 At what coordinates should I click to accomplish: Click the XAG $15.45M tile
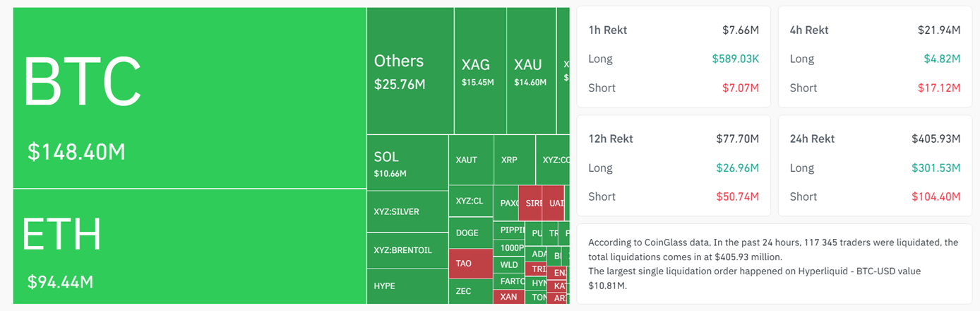click(478, 71)
